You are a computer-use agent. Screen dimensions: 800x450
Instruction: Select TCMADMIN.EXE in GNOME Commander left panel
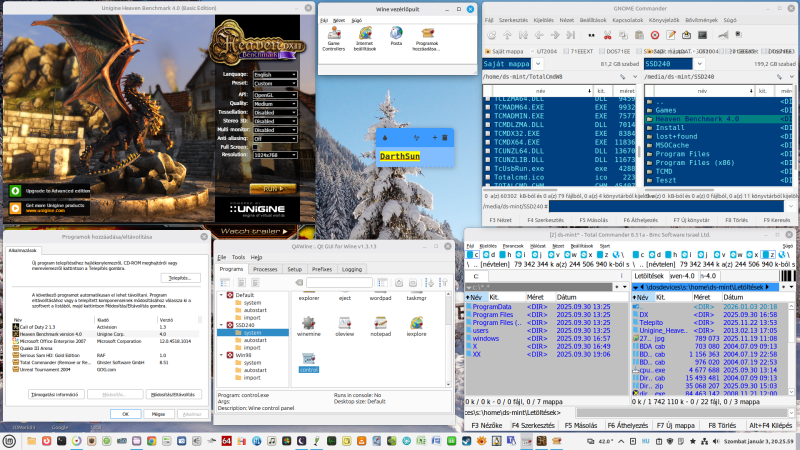(560, 116)
